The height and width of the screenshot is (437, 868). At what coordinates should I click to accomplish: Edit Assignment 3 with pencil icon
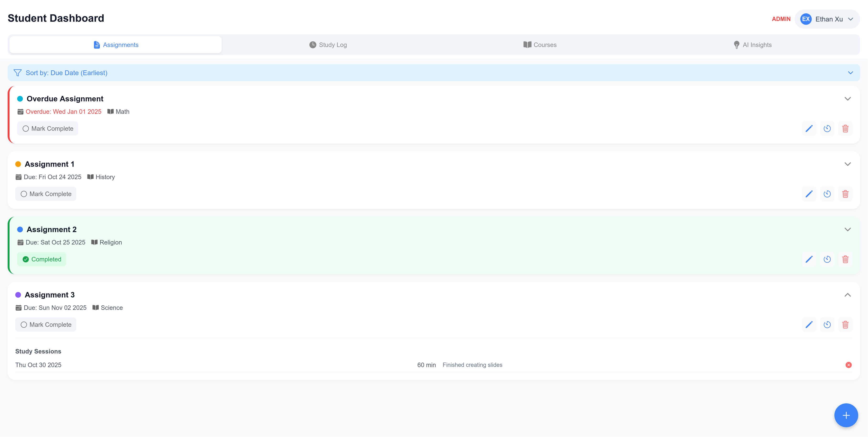[x=809, y=325]
